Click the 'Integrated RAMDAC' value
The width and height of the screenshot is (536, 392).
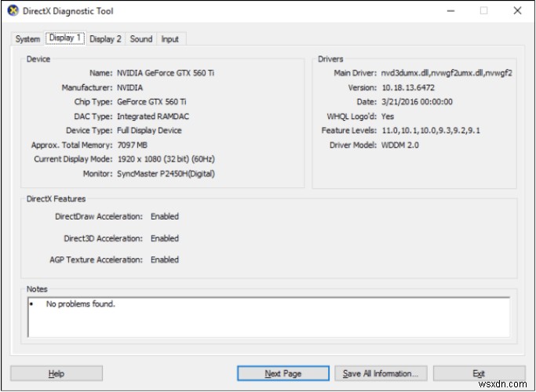click(153, 117)
